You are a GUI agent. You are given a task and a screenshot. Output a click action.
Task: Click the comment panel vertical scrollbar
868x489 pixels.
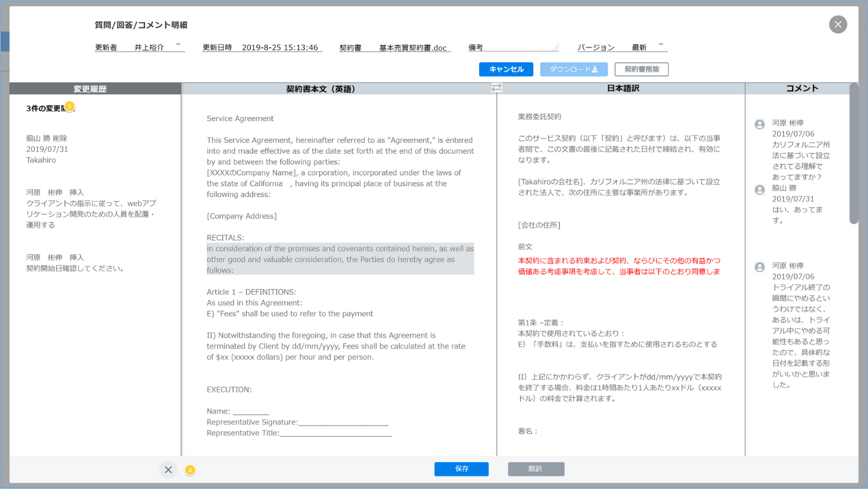coord(853,154)
